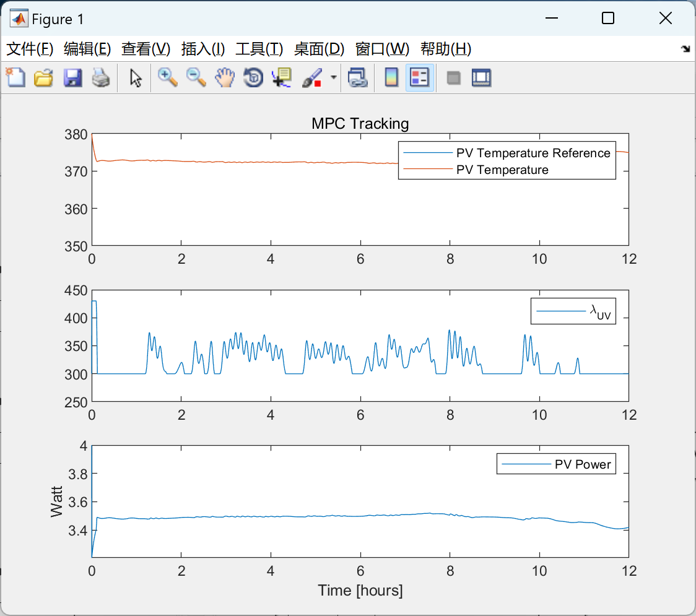This screenshot has width=696, height=616.
Task: Open the 文件(F) menu
Action: click(30, 49)
